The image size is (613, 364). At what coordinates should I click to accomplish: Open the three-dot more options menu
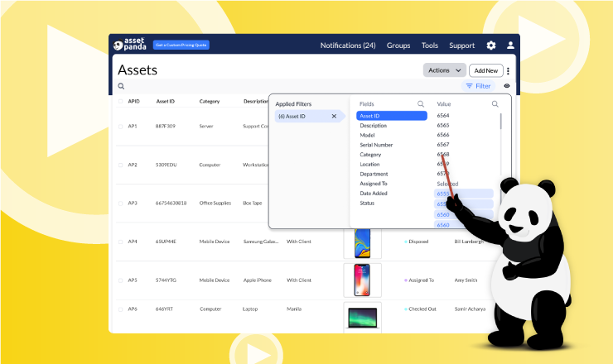(509, 70)
